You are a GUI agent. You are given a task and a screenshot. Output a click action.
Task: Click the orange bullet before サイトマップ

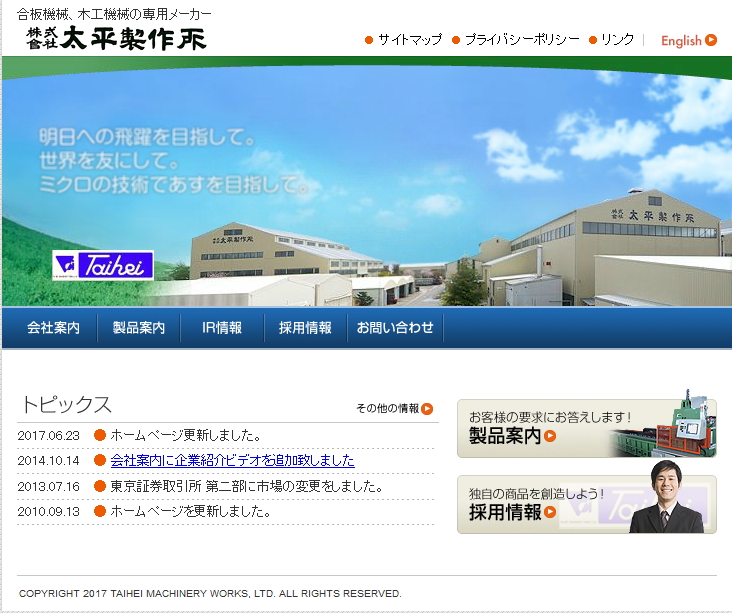369,40
